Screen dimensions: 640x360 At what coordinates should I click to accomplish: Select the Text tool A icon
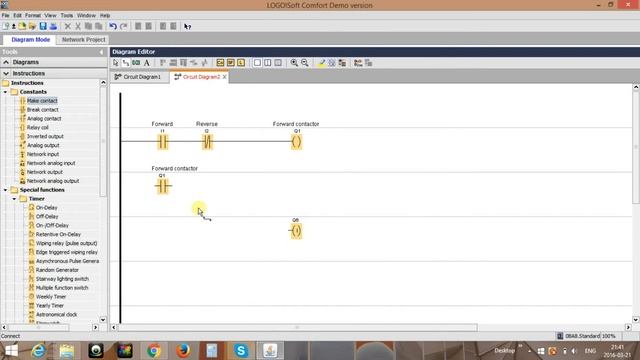click(147, 63)
